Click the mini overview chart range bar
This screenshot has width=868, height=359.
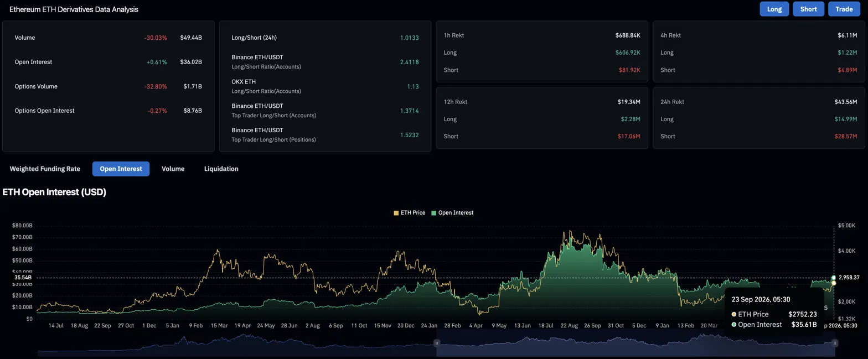tap(436, 343)
